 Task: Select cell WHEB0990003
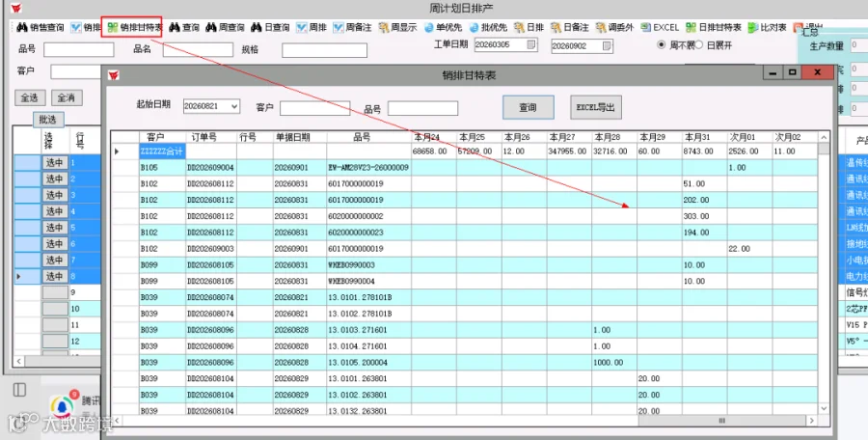coord(369,265)
